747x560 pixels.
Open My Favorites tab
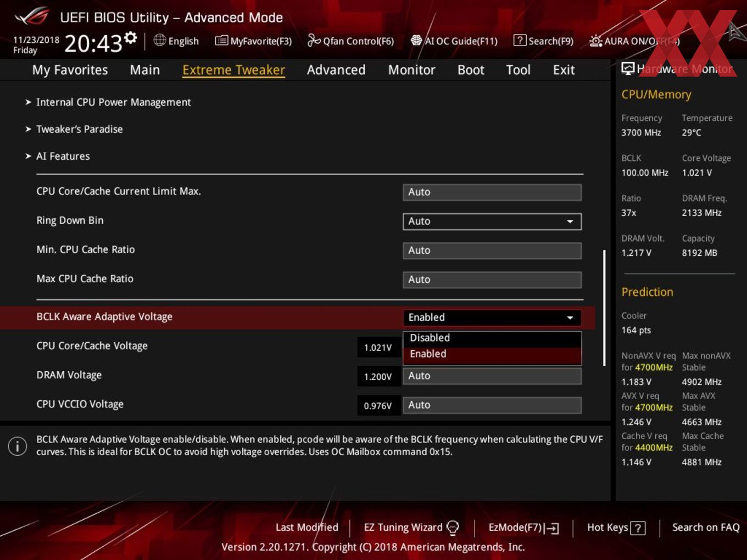[x=70, y=70]
